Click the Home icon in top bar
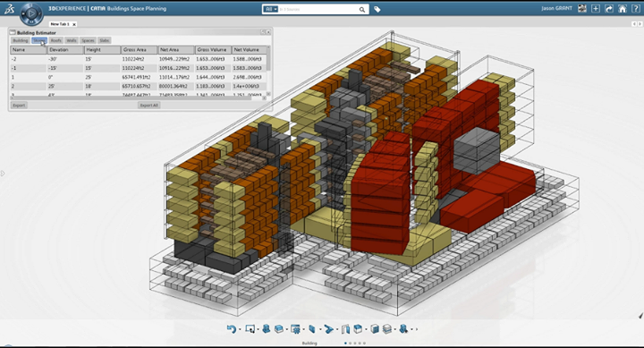This screenshot has width=644, height=348. tap(623, 9)
